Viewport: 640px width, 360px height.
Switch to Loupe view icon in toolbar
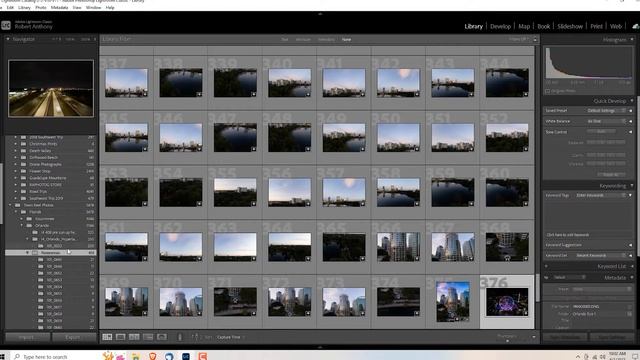[120, 337]
